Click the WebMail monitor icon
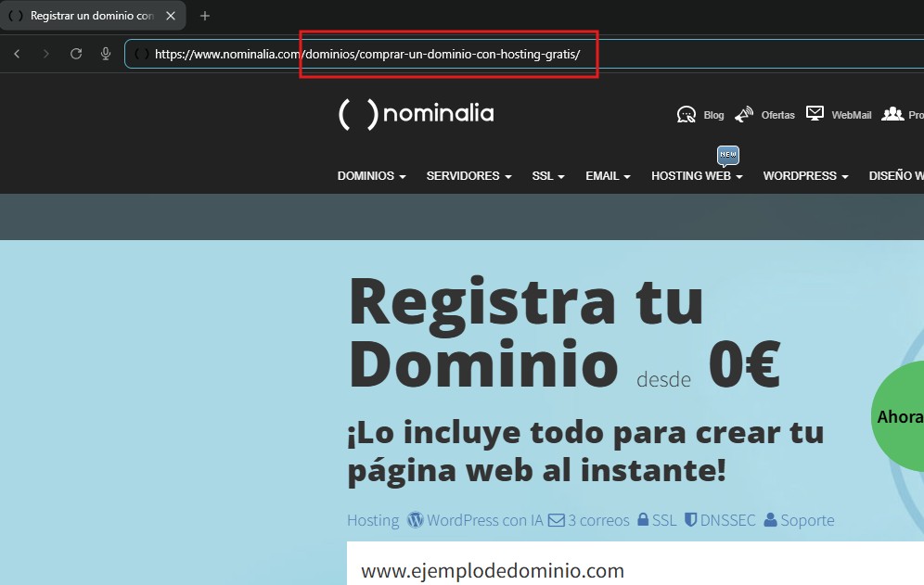 [x=815, y=113]
